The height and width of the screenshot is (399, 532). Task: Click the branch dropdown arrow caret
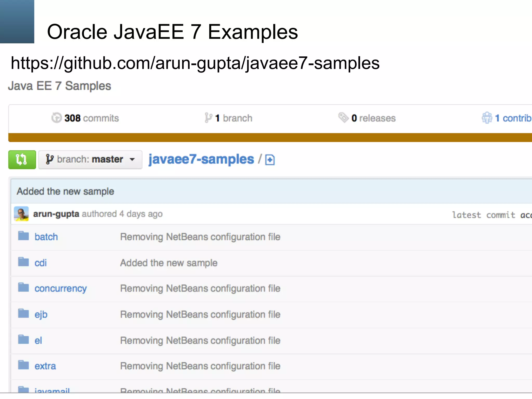132,159
